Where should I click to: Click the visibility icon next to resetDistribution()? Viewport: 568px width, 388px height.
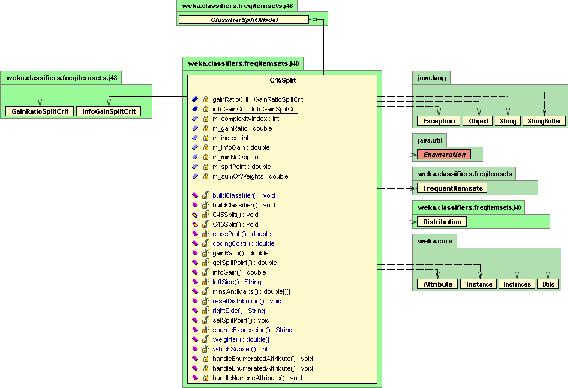(205, 301)
